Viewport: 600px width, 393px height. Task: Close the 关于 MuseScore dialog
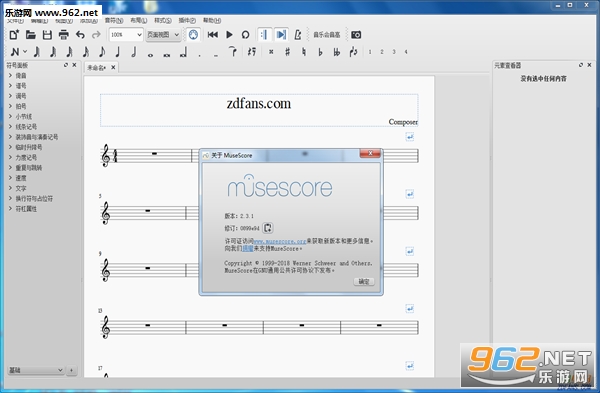pos(370,153)
